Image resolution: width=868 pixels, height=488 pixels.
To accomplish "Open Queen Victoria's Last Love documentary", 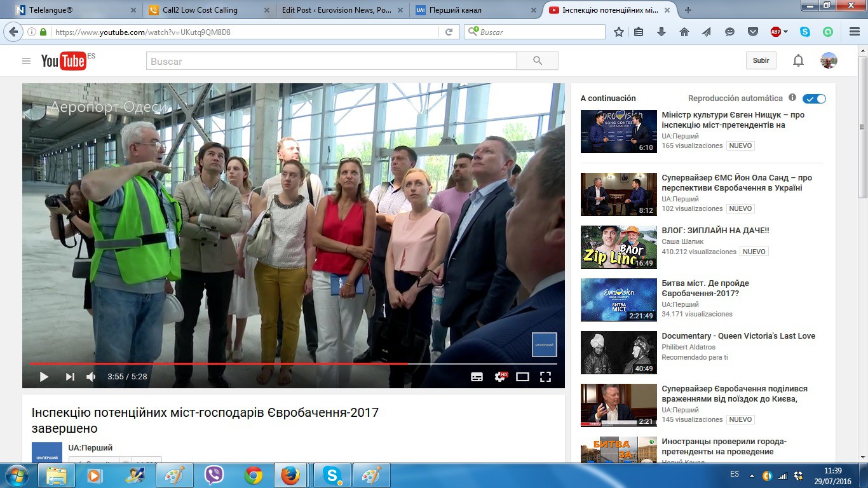I will [x=738, y=336].
